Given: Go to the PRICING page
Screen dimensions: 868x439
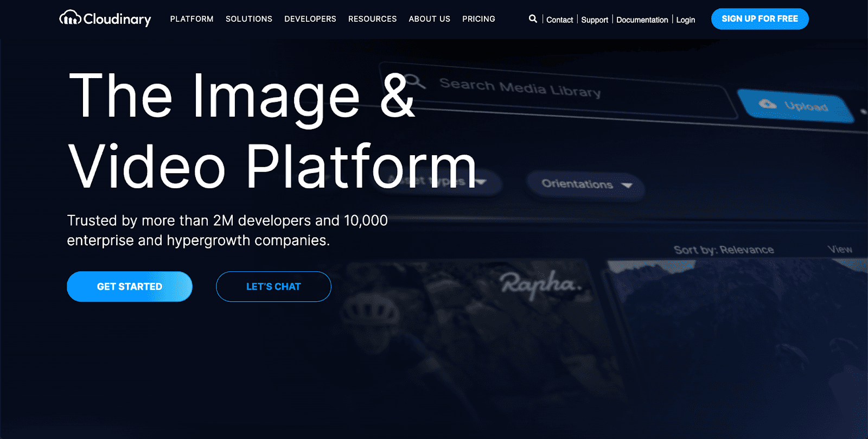Looking at the screenshot, I should pos(478,19).
